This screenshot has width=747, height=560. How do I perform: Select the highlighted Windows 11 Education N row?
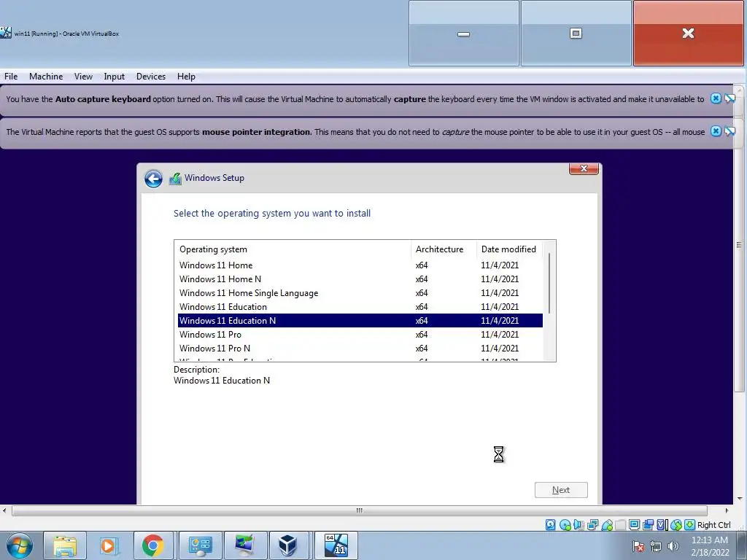(360, 321)
